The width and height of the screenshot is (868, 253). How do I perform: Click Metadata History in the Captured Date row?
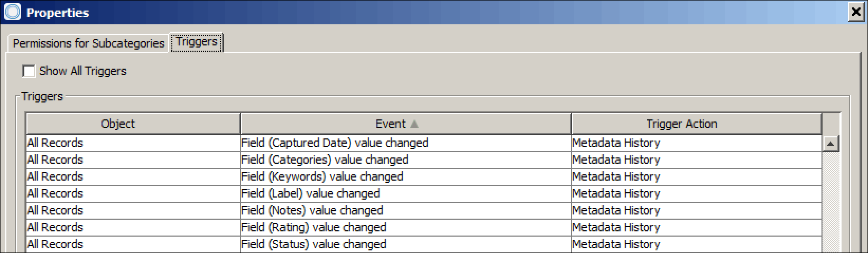point(616,143)
